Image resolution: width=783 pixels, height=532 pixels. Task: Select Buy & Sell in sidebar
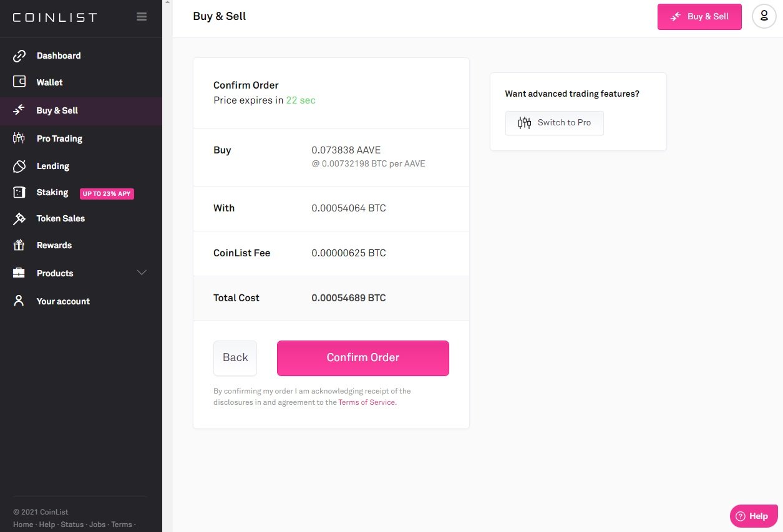57,110
